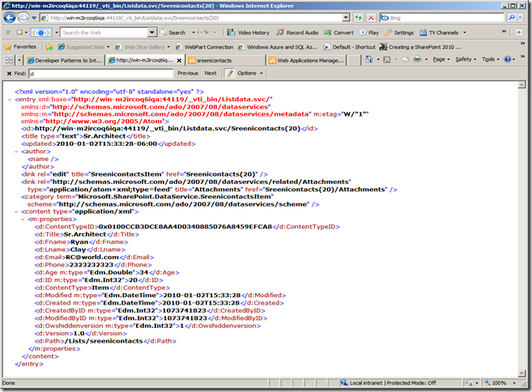Click Next in the Find bar
The image size is (532, 392).
click(x=211, y=74)
